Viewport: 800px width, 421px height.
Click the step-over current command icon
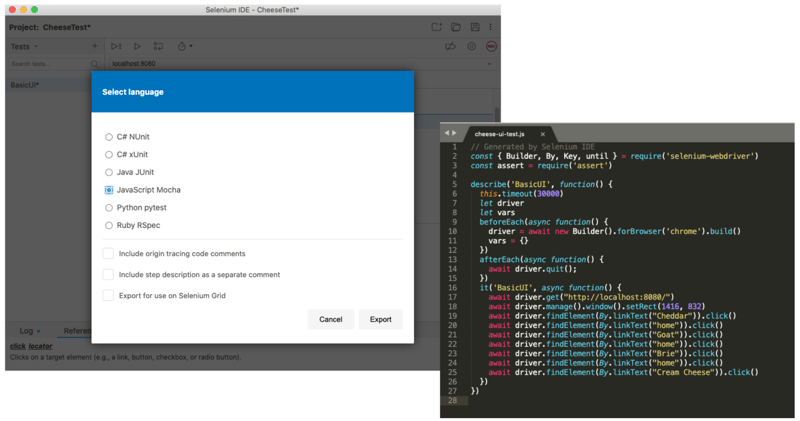(158, 46)
